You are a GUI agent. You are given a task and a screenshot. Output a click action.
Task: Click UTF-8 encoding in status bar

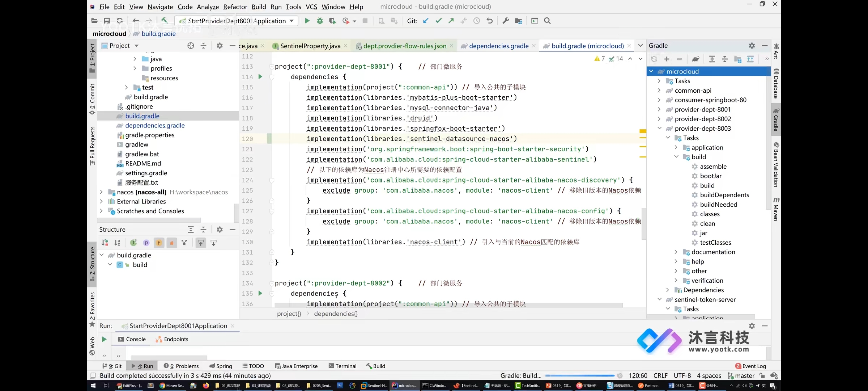tap(682, 376)
